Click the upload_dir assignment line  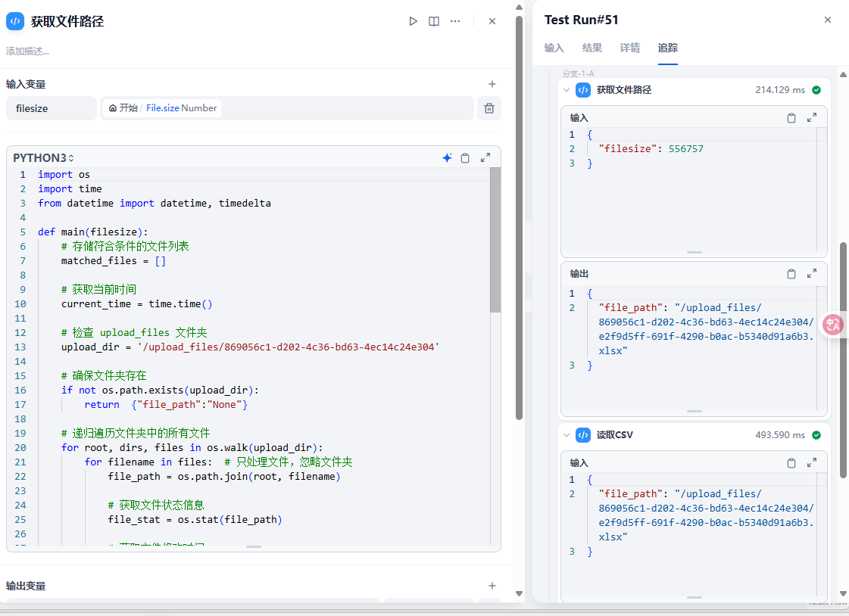(250, 347)
